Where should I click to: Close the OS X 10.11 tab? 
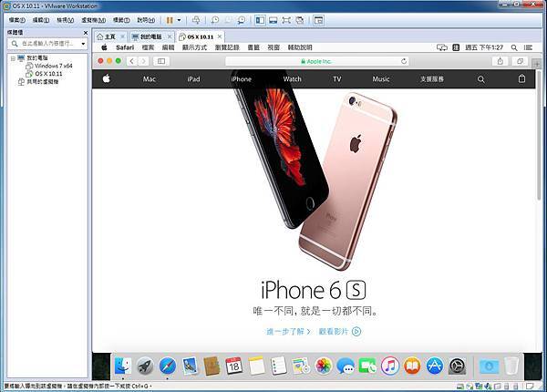220,36
